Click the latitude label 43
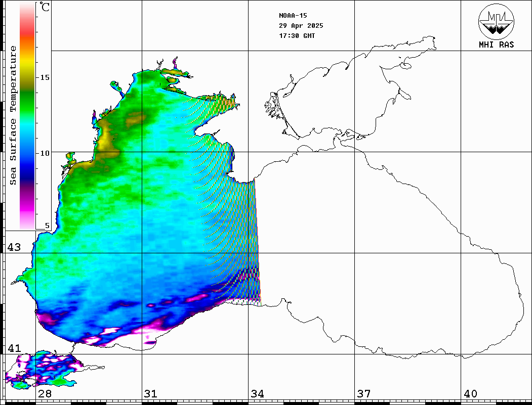Screen dimensions: 532x405 tap(14, 247)
